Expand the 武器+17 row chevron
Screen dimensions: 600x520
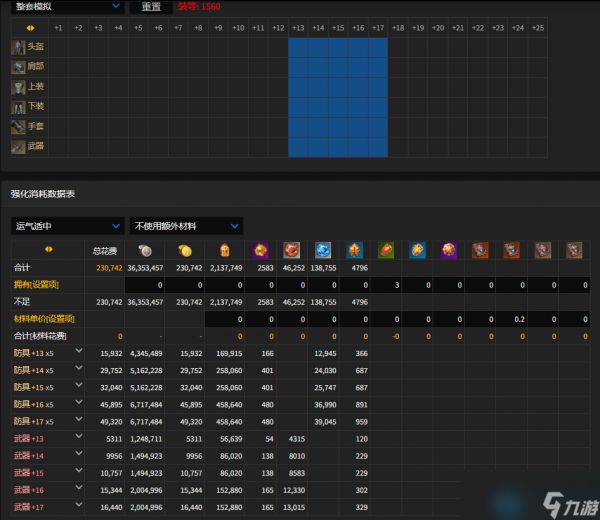[79, 507]
